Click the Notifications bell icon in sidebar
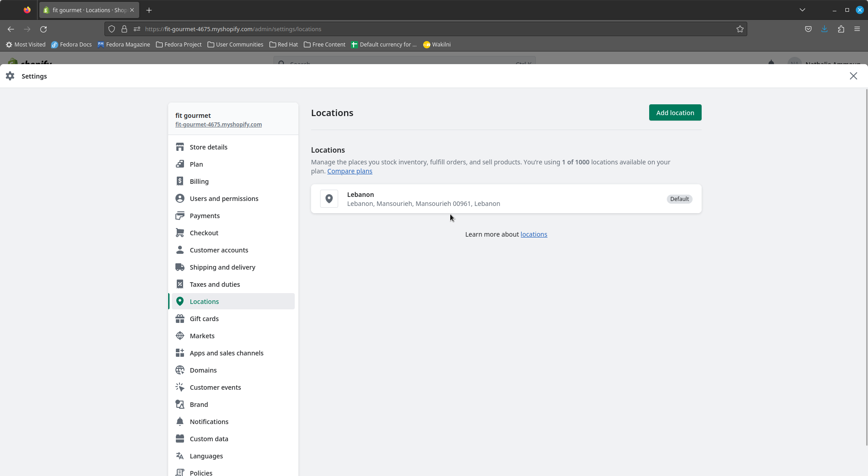This screenshot has width=868, height=476. (180, 422)
